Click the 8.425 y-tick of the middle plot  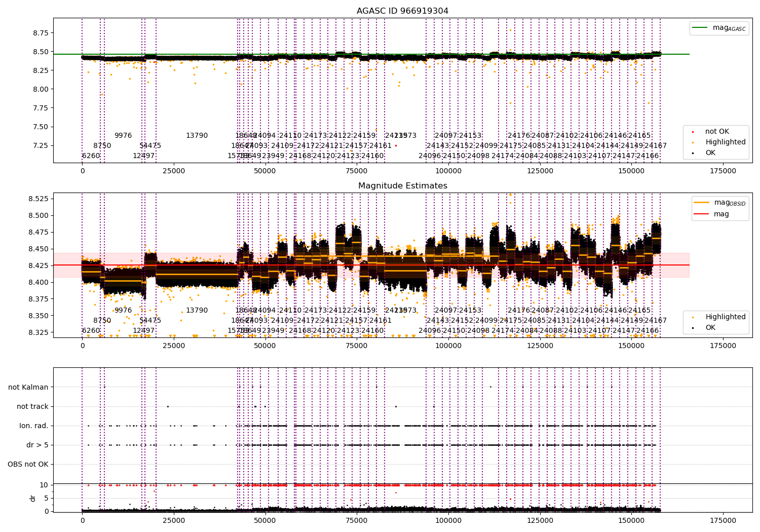click(x=39, y=265)
